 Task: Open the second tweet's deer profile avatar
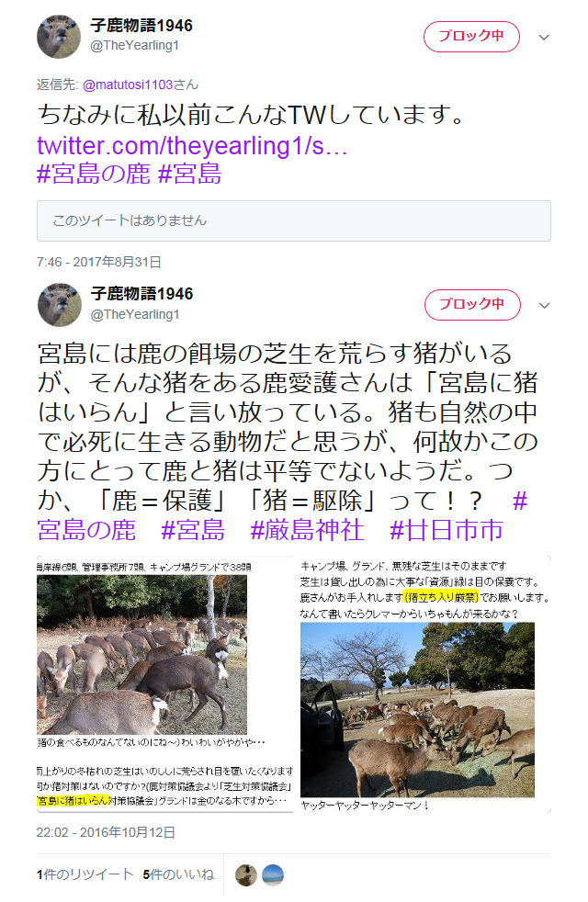(60, 305)
